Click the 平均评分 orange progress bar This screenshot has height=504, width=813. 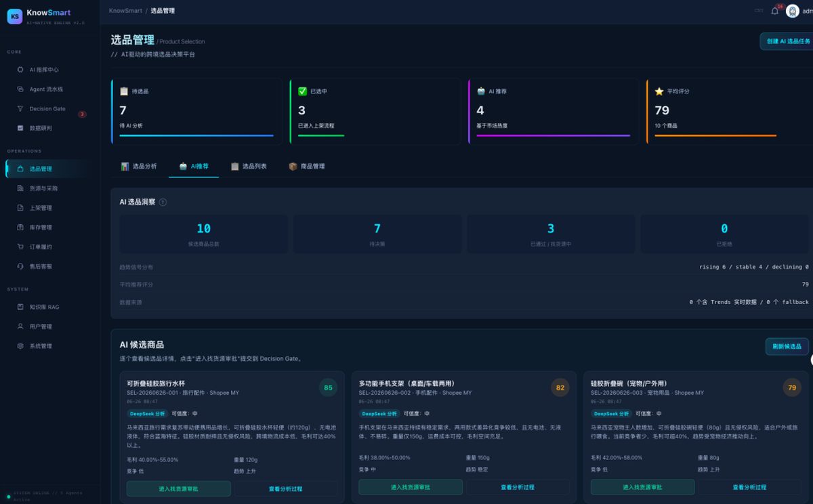pos(715,135)
